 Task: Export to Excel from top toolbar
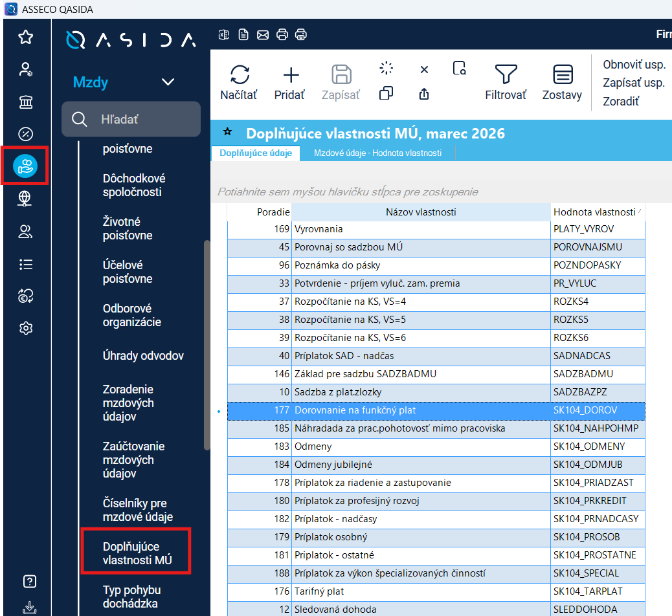(224, 35)
